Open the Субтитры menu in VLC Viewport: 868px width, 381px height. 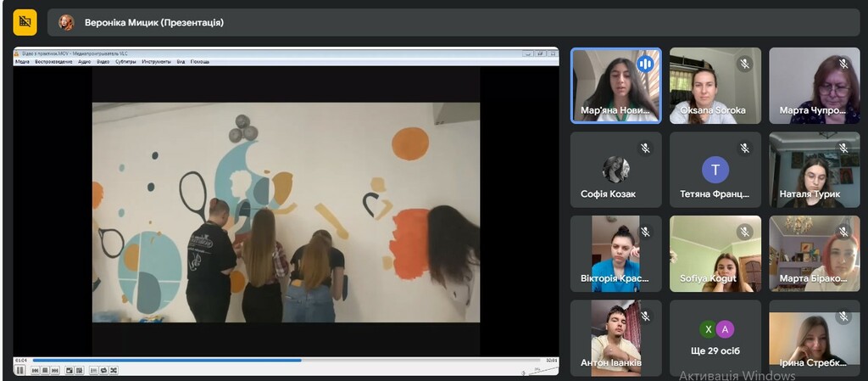click(125, 62)
